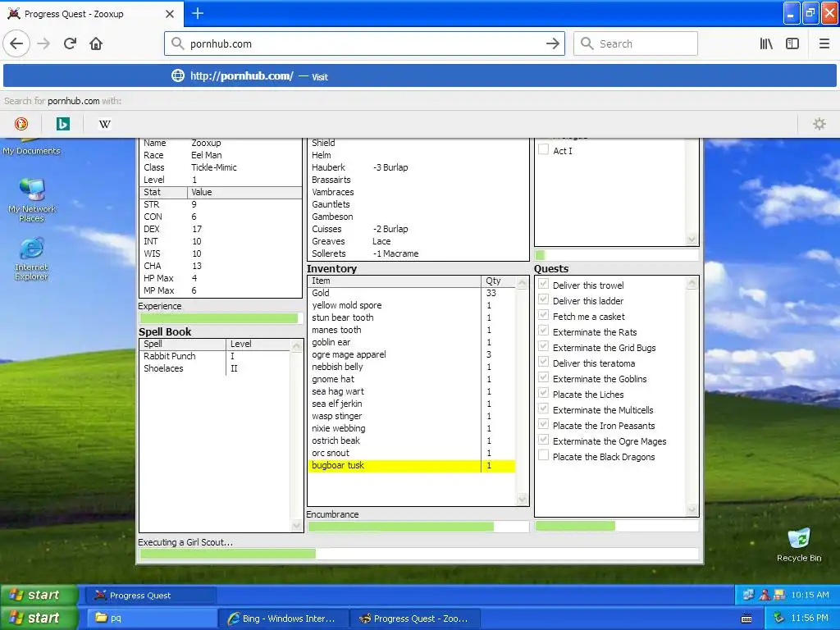
Task: Select the highlighted bugboar tusk inventory row
Action: [412, 466]
